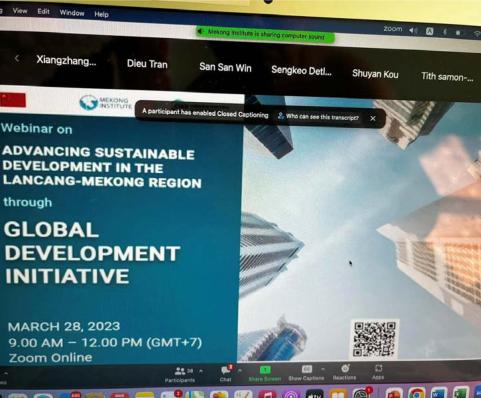
Task: Open Google Chrome from the Dock
Action: coord(416,394)
